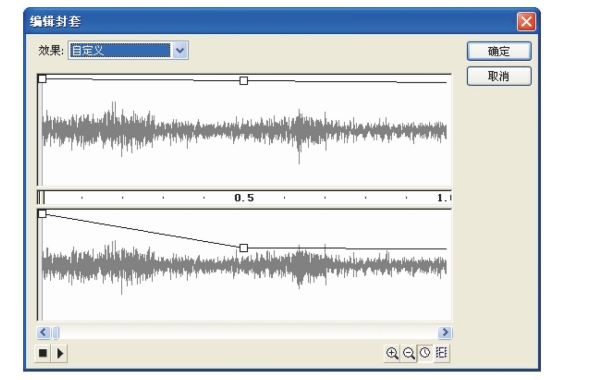Select lower channel start envelope handle
The height and width of the screenshot is (380, 596).
point(42,214)
